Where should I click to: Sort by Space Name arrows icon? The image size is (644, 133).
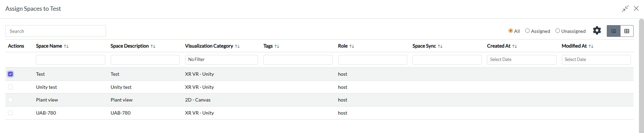pyautogui.click(x=66, y=46)
